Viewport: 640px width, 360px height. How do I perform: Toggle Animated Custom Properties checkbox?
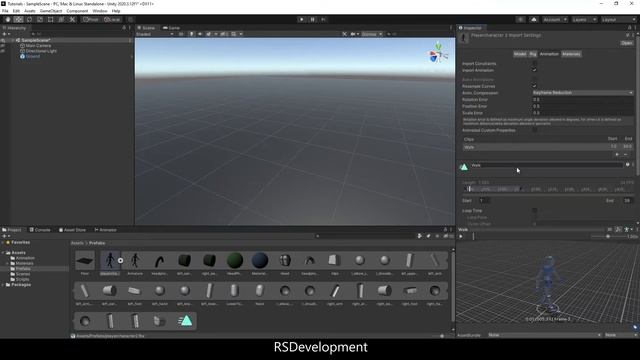click(x=534, y=130)
